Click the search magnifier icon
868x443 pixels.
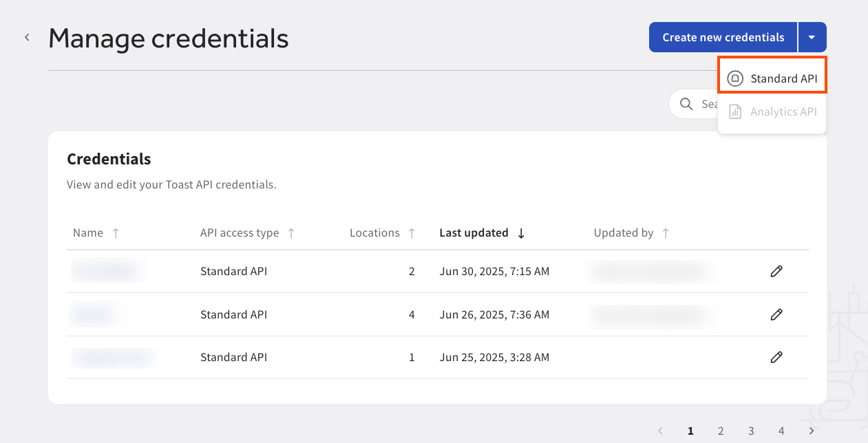[x=686, y=104]
